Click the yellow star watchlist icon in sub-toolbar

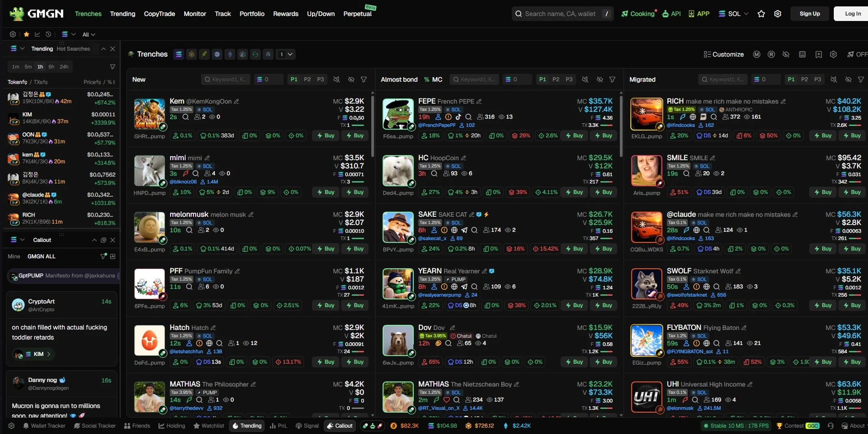(26, 34)
